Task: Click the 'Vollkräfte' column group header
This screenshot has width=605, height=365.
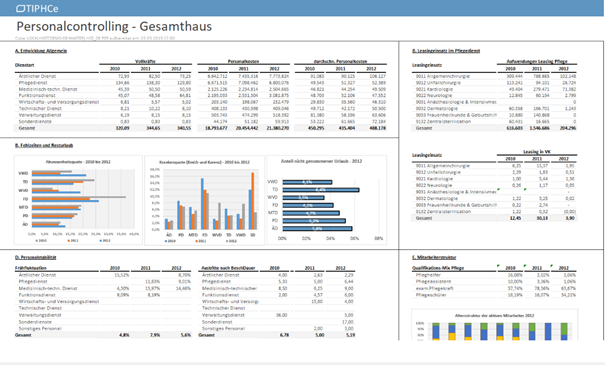Action: [145, 61]
